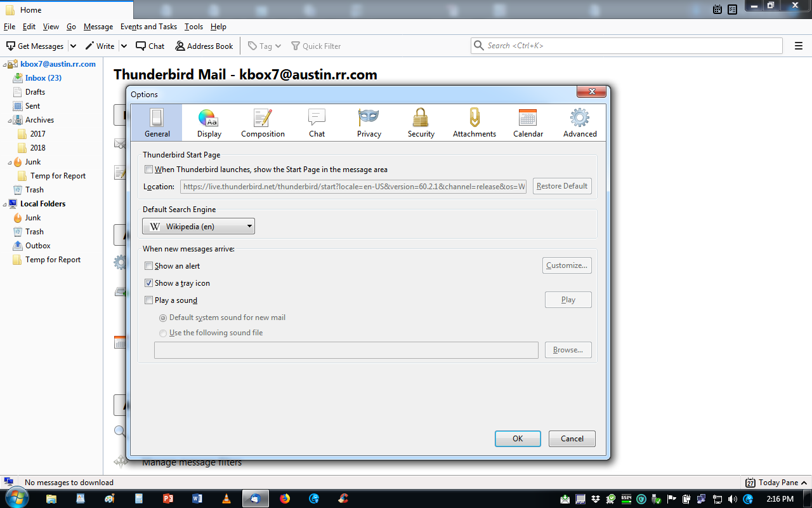Viewport: 812px width, 508px height.
Task: Open tasks tab icon in the tab bar
Action: pyautogui.click(x=733, y=9)
